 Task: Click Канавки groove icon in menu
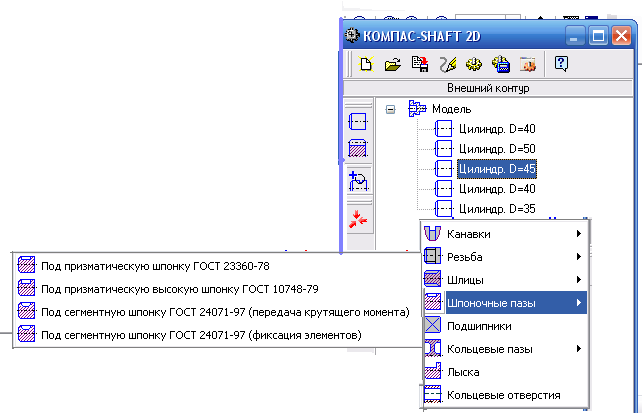tap(432, 234)
